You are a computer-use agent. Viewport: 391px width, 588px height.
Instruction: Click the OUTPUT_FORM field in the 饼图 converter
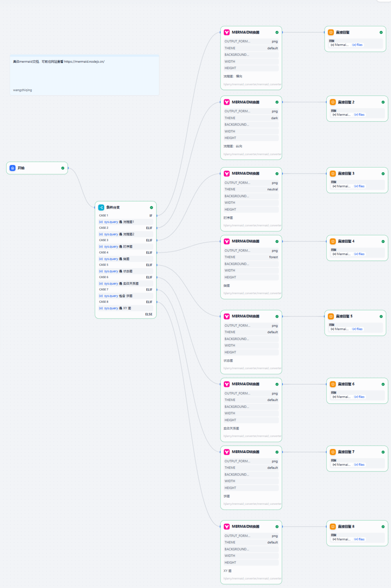pyautogui.click(x=251, y=461)
